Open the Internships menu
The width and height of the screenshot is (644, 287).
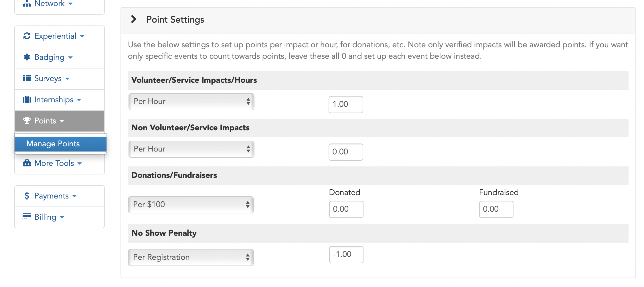(x=60, y=100)
